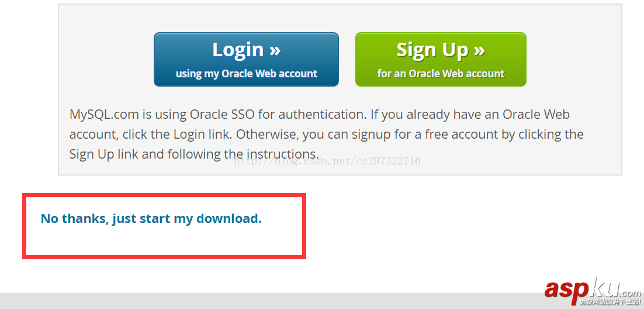Start download via No thanks link
Image resolution: width=644 pixels, height=309 pixels.
pos(151,219)
